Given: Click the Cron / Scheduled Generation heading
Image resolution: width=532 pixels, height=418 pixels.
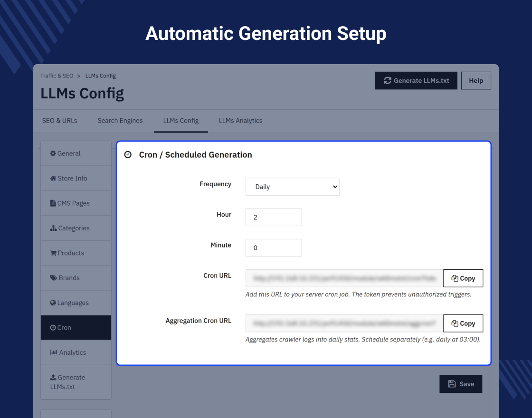Looking at the screenshot, I should [195, 155].
